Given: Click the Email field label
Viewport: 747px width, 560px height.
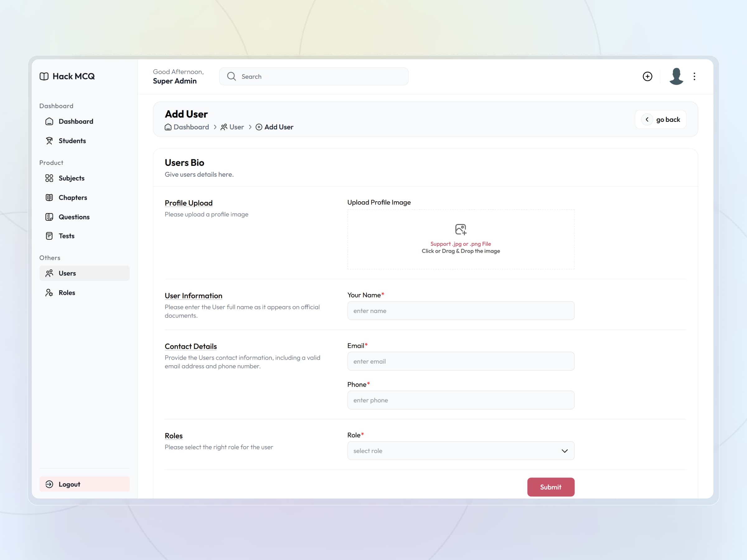Looking at the screenshot, I should [x=357, y=346].
